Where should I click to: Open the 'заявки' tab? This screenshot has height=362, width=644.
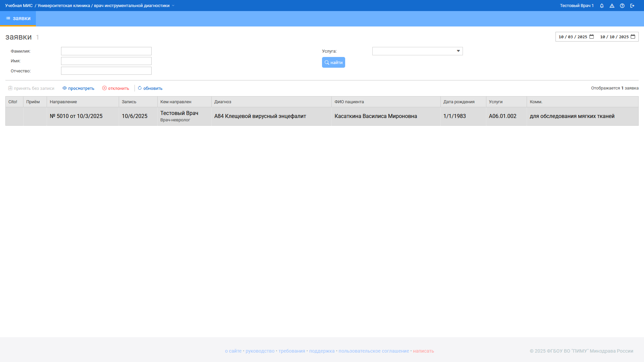[x=18, y=18]
